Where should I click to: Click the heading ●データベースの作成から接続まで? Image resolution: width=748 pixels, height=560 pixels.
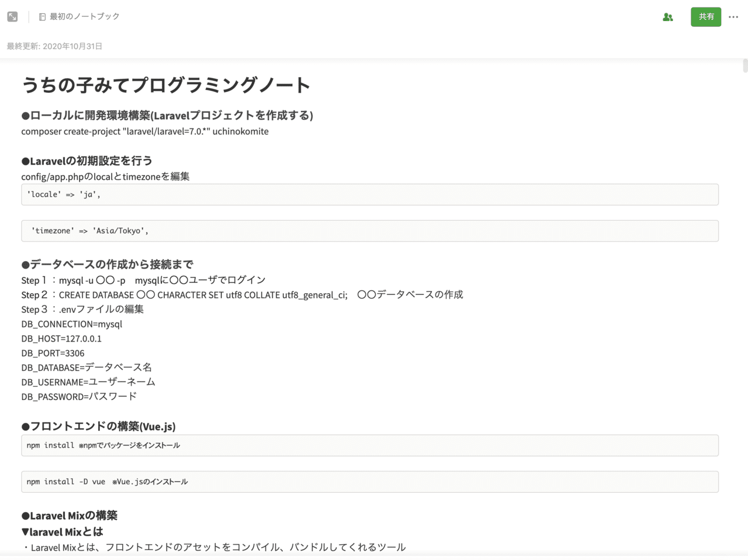pyautogui.click(x=108, y=265)
